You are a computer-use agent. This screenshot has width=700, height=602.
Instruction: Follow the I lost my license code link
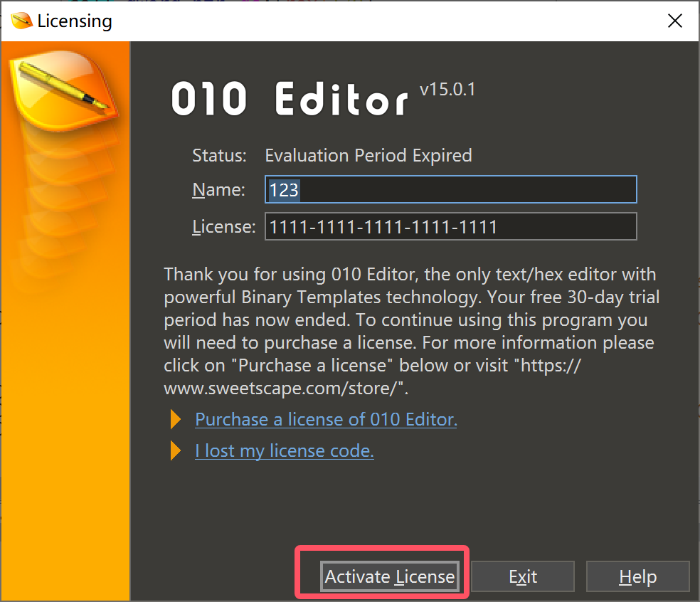[x=285, y=450]
